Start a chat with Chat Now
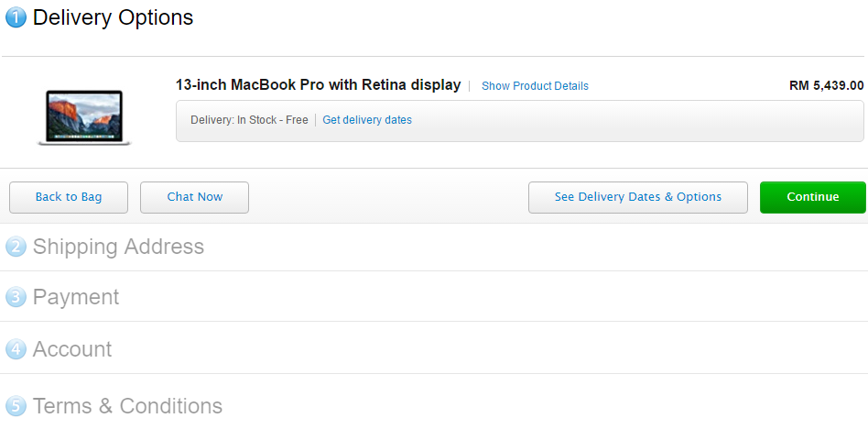This screenshot has width=868, height=429. [194, 197]
